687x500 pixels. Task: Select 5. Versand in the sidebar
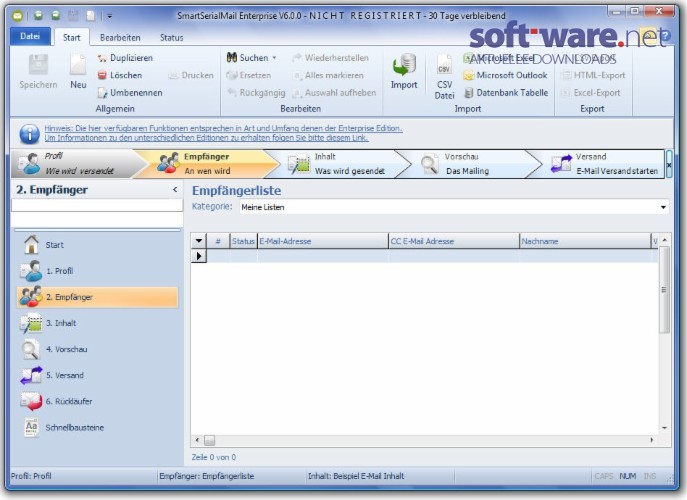point(97,375)
